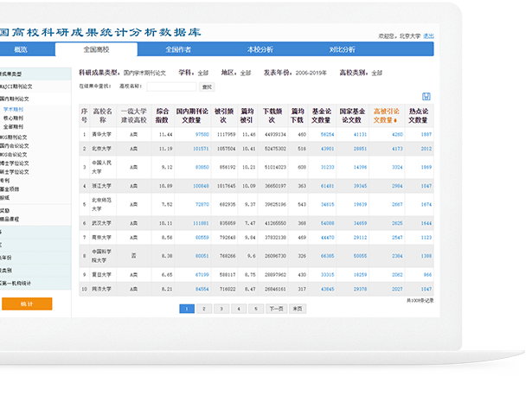Sort by the 国内期刊论文数量 column header
Screen dimensions: 532x396
click(x=192, y=116)
